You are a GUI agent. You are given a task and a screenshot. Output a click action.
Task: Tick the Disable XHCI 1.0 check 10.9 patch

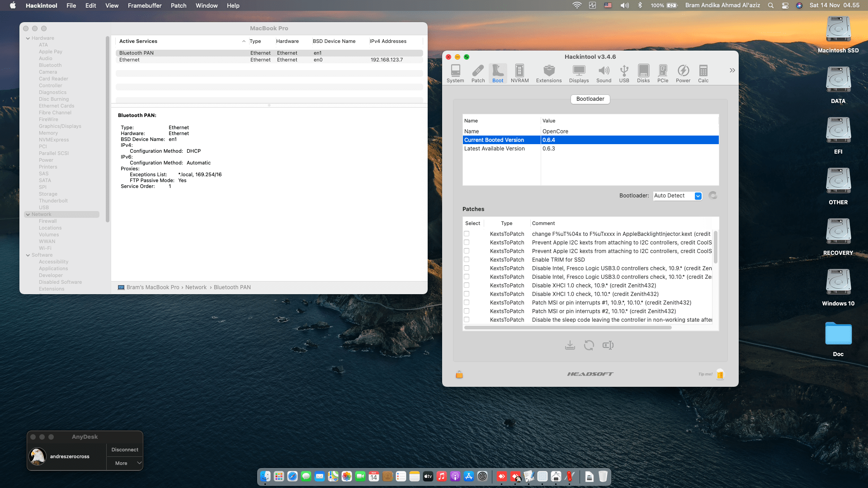point(467,285)
